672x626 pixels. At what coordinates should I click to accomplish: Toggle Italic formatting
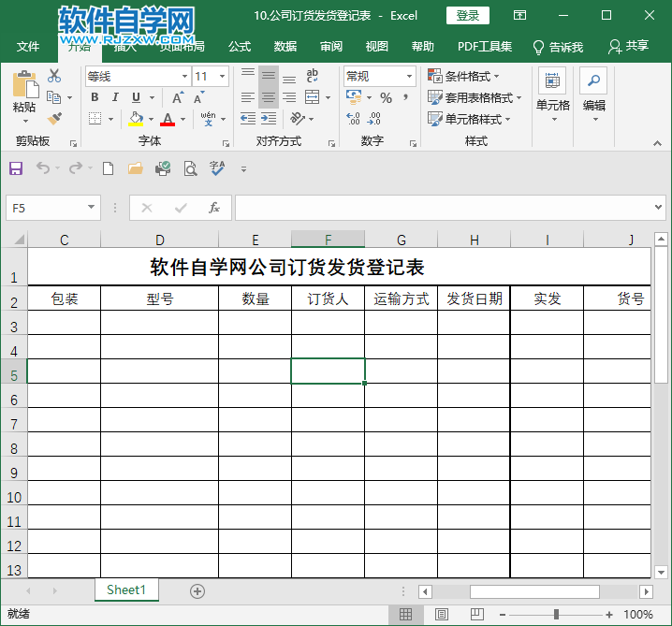(x=115, y=97)
